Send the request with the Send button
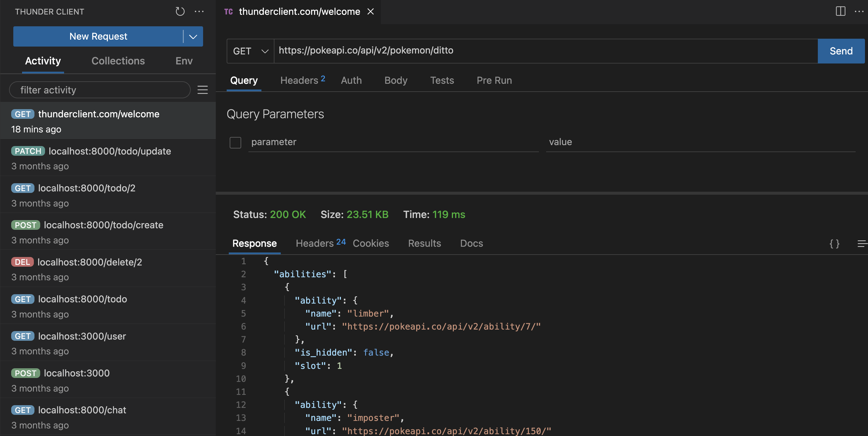The width and height of the screenshot is (868, 436). pyautogui.click(x=841, y=51)
